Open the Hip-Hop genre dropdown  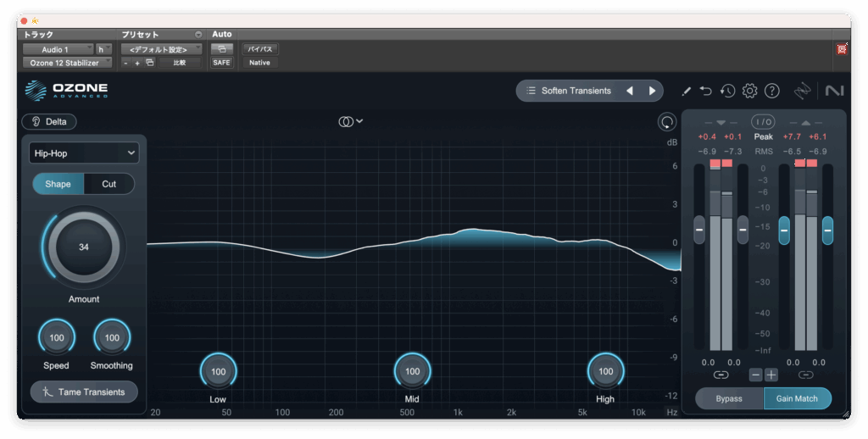point(83,153)
